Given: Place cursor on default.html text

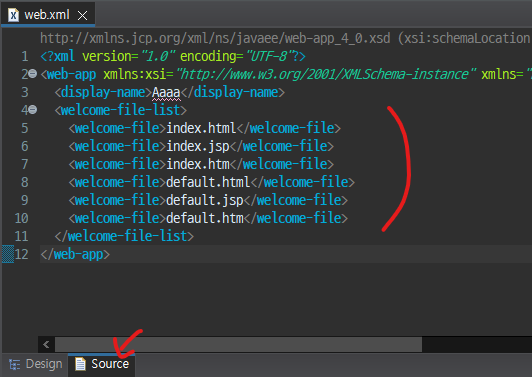Looking at the screenshot, I should [208, 182].
